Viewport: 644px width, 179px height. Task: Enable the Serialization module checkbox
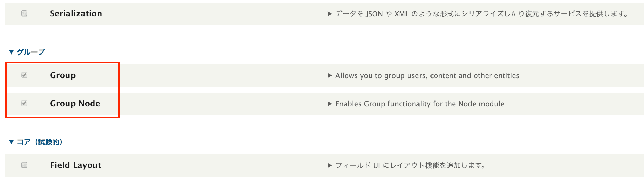[x=24, y=13]
